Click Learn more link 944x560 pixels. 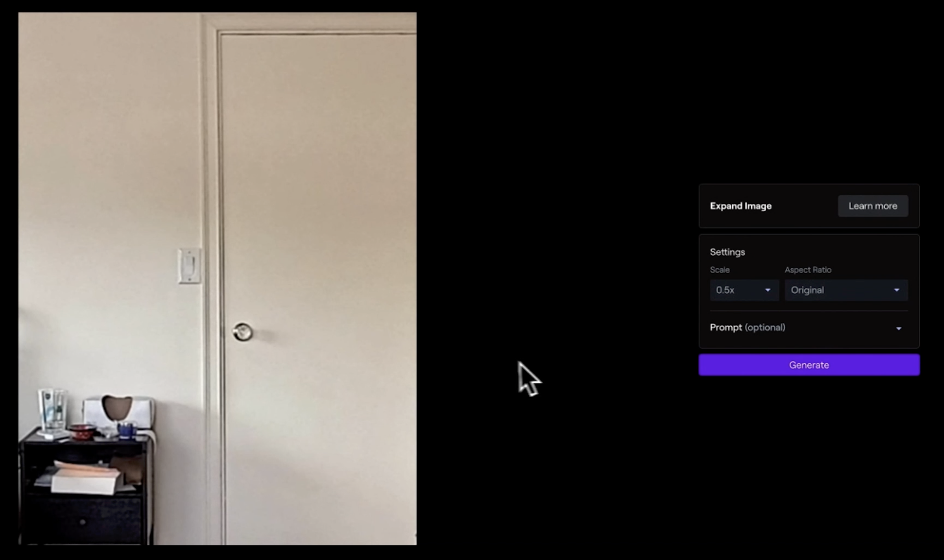pos(873,205)
